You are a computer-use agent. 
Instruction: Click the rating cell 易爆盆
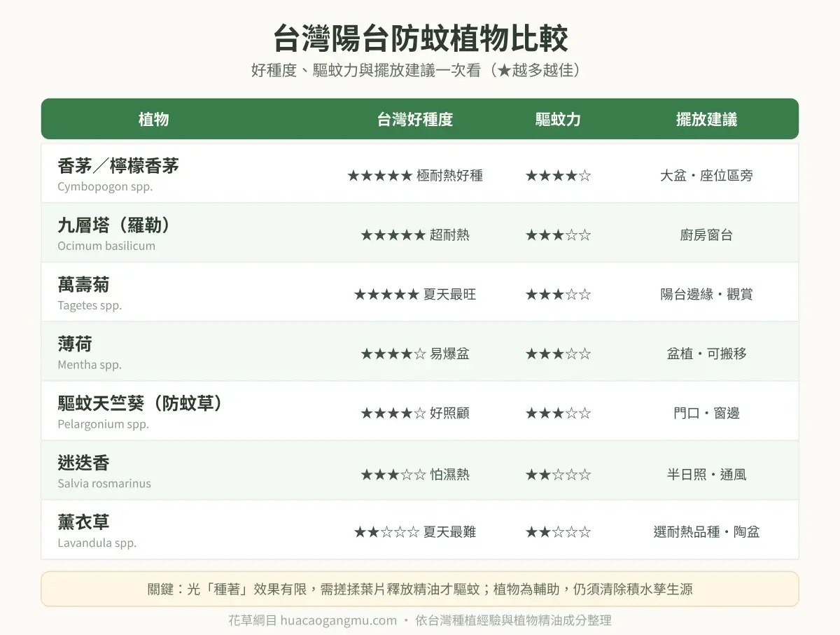click(x=415, y=354)
